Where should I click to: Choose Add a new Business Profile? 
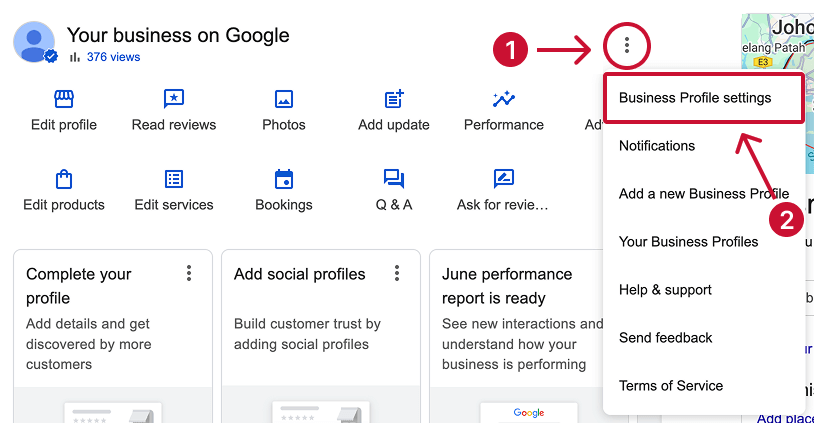pyautogui.click(x=704, y=194)
